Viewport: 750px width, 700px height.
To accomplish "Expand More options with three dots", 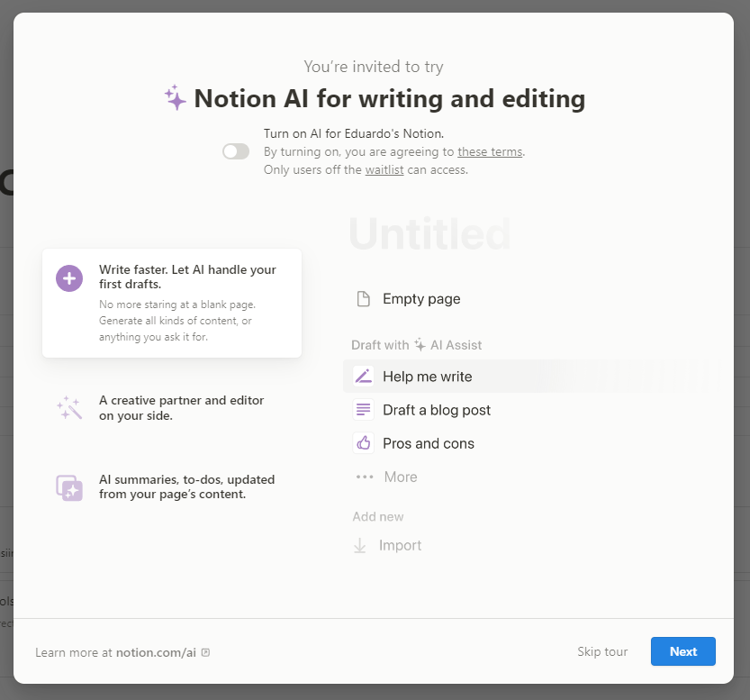I will [387, 477].
